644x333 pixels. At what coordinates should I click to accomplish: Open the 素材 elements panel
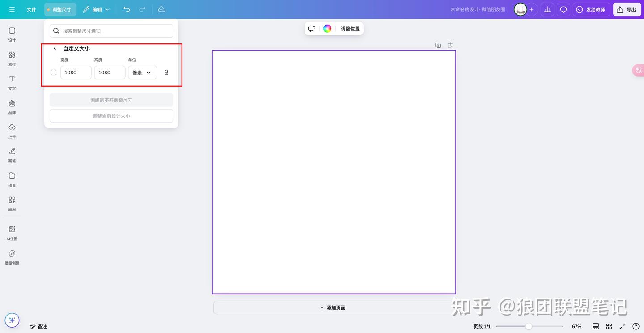coord(12,58)
